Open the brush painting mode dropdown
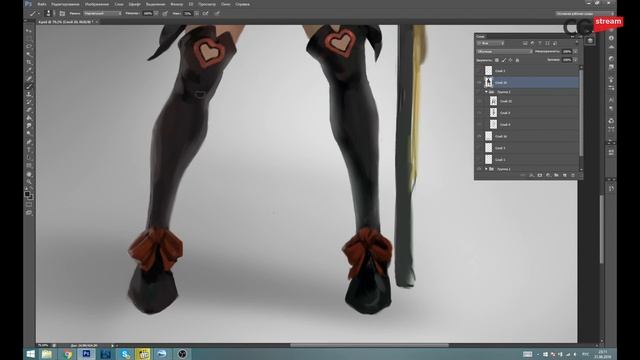The width and height of the screenshot is (640, 360). coord(103,13)
